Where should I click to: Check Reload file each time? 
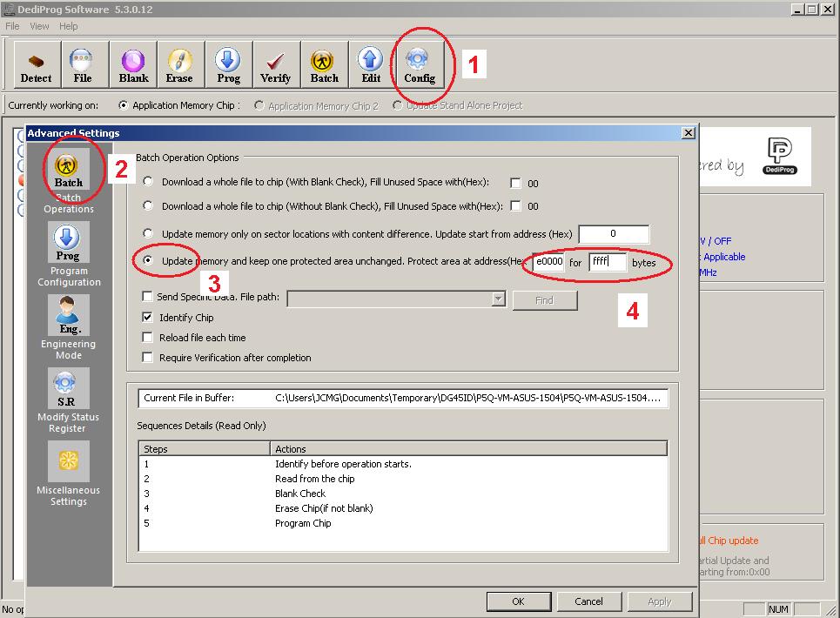pos(148,338)
